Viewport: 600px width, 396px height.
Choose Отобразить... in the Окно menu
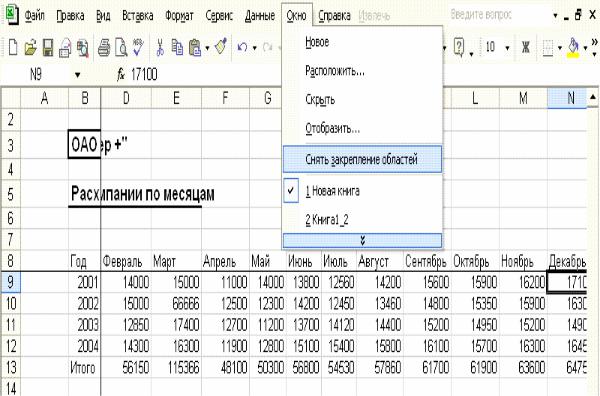pyautogui.click(x=362, y=129)
